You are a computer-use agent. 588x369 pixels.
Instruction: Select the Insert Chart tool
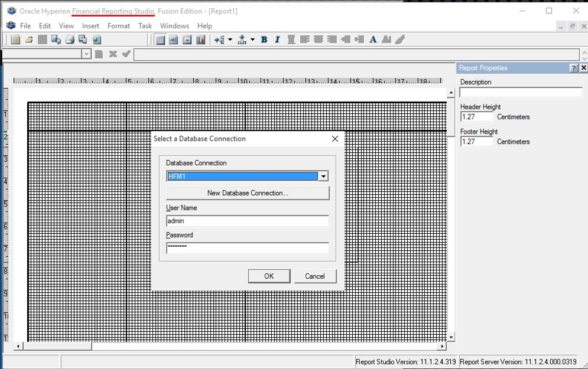[x=200, y=40]
